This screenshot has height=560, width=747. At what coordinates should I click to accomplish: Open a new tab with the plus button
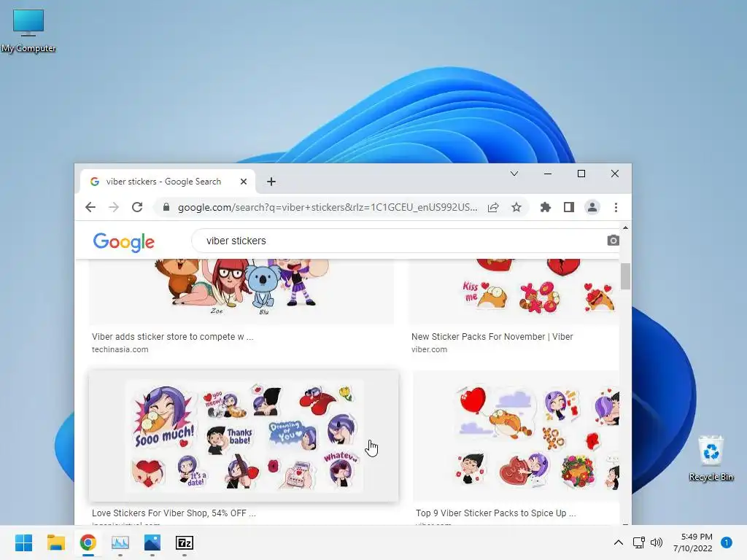(x=271, y=182)
